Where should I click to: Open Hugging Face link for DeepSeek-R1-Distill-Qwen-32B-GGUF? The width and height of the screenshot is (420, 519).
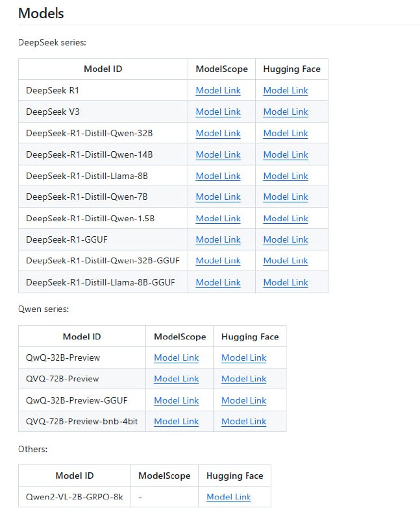coord(286,261)
